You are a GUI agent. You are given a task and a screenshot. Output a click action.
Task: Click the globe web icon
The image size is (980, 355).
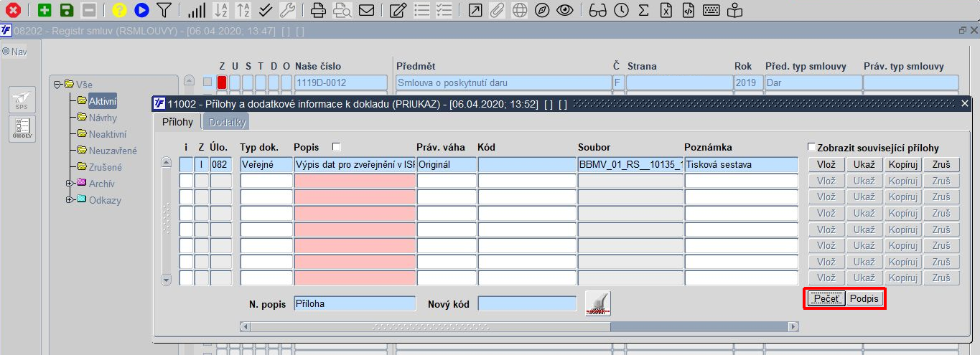point(520,10)
